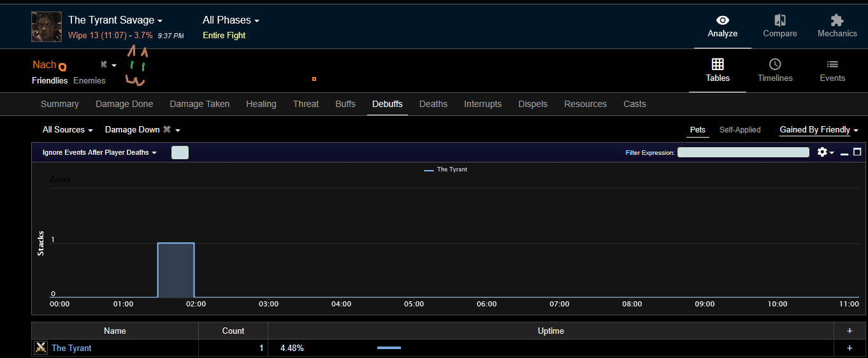Open the Resources tab
Screen dimensions: 868x358
coord(585,104)
